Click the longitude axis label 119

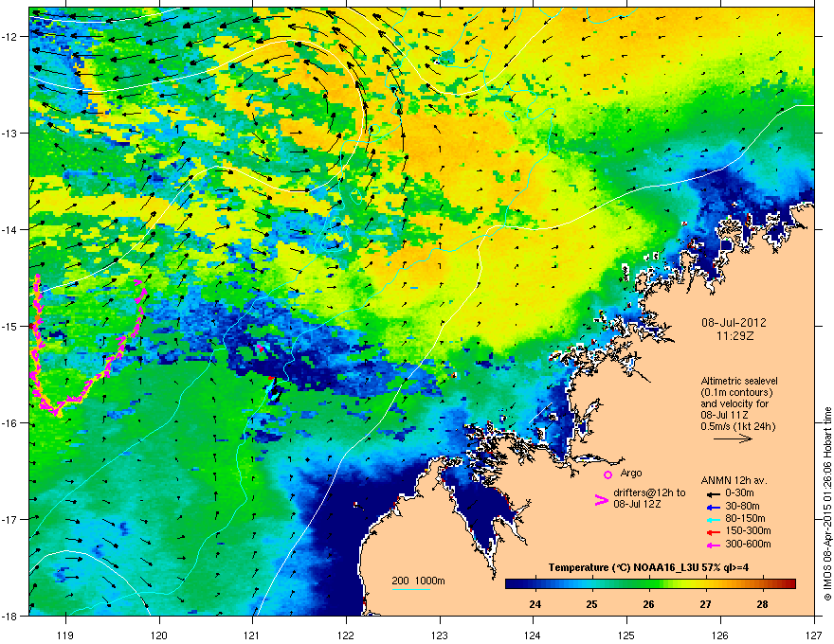coord(65,635)
